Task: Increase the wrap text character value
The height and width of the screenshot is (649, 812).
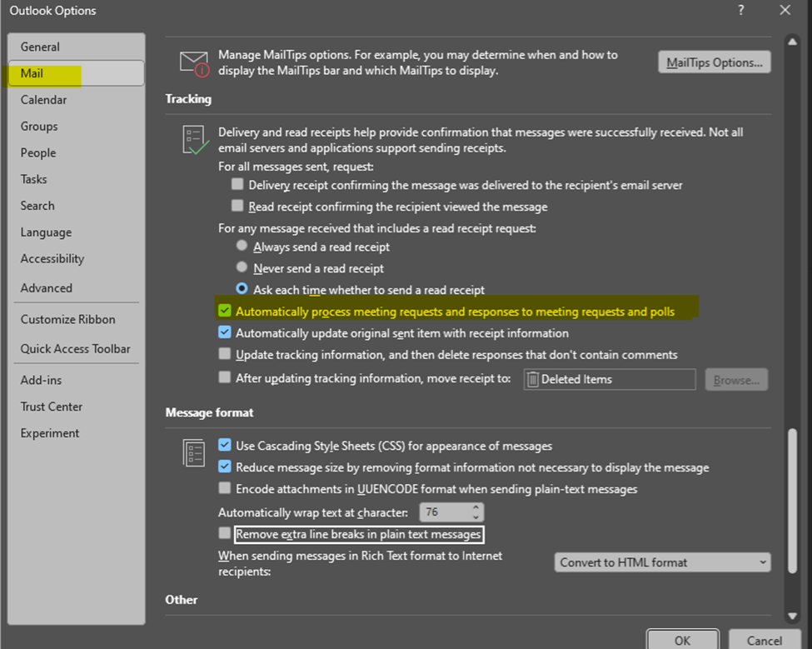Action: 476,507
